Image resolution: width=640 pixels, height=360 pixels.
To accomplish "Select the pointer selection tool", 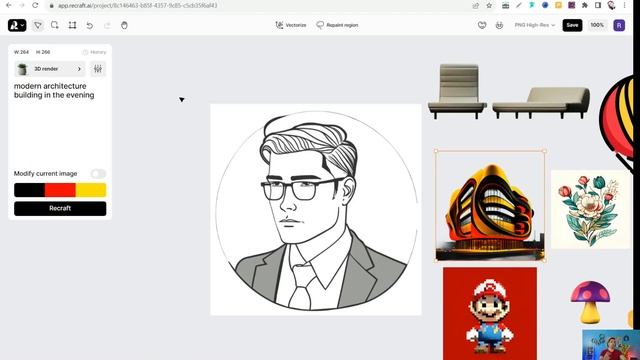I will tap(38, 25).
